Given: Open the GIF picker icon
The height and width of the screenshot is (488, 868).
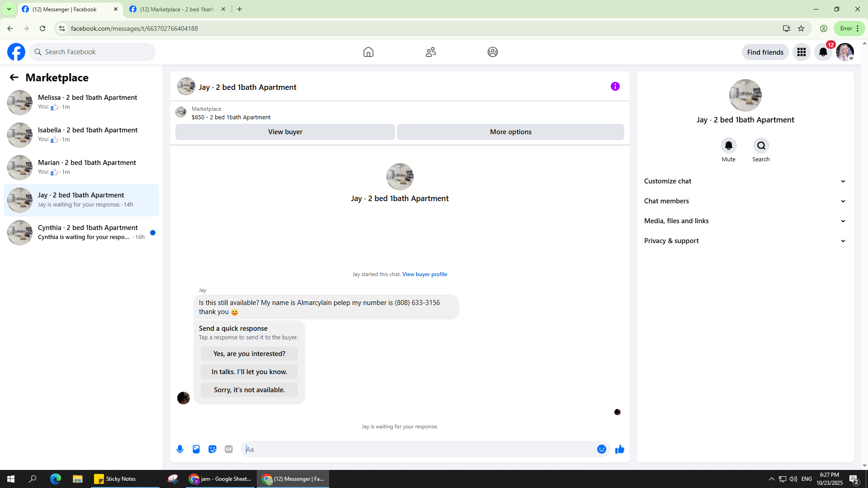Looking at the screenshot, I should click(229, 449).
